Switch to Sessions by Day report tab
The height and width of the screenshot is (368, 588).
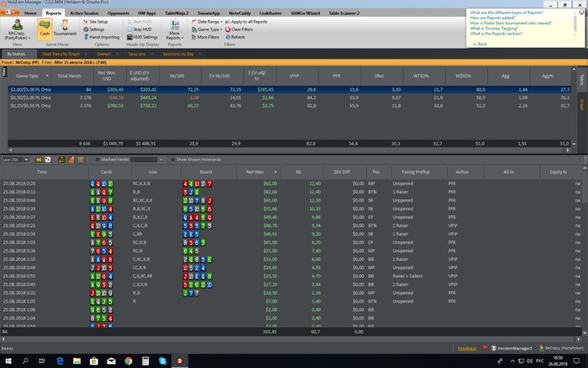point(178,54)
